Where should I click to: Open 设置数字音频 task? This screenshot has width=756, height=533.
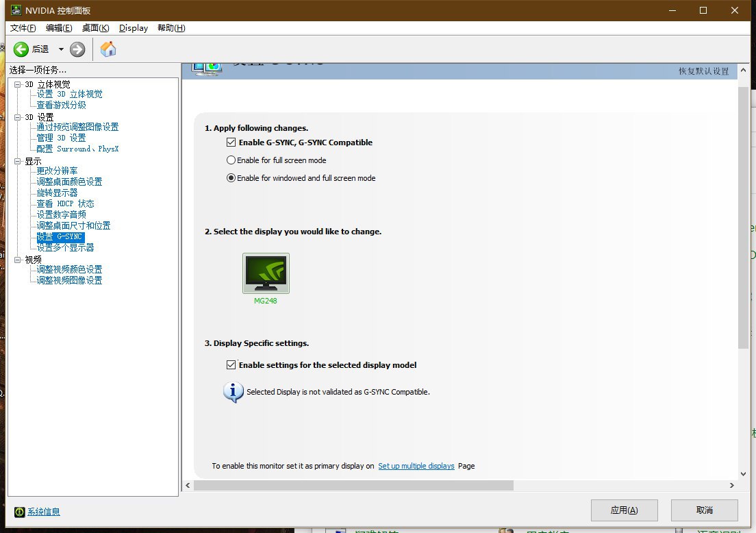(x=61, y=214)
